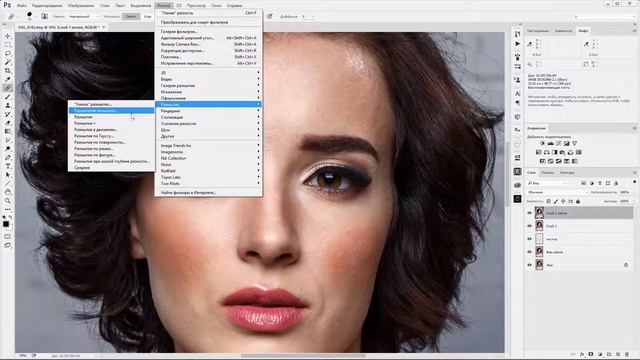The image size is (640, 360).
Task: Hide the 'Слой 3 копия' layer
Action: click(x=530, y=213)
